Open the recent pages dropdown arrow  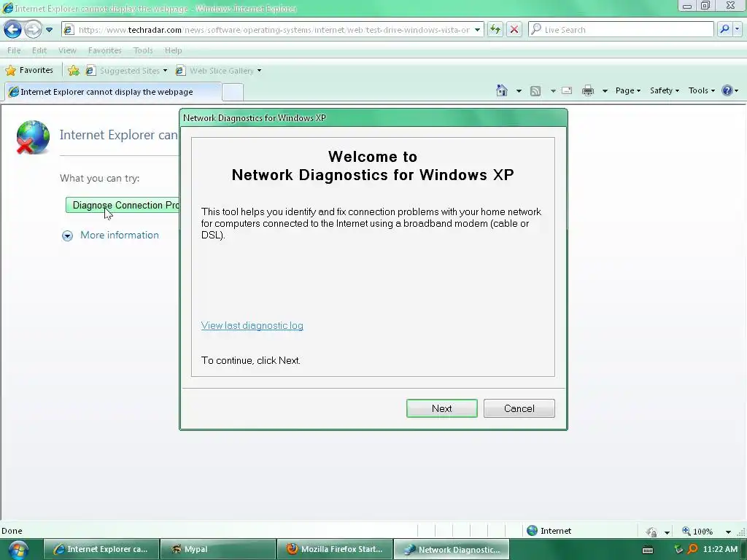pos(49,29)
